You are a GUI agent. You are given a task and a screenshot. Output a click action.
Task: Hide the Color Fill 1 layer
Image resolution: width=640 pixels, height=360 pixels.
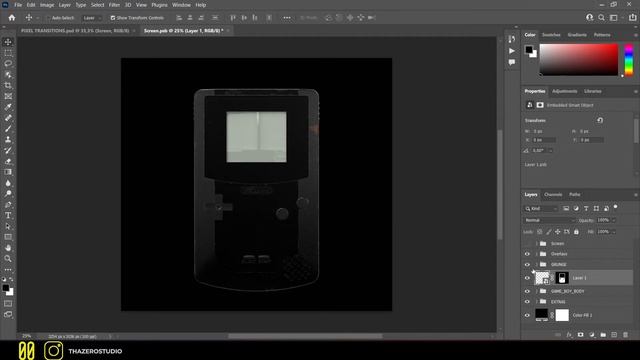pos(527,315)
